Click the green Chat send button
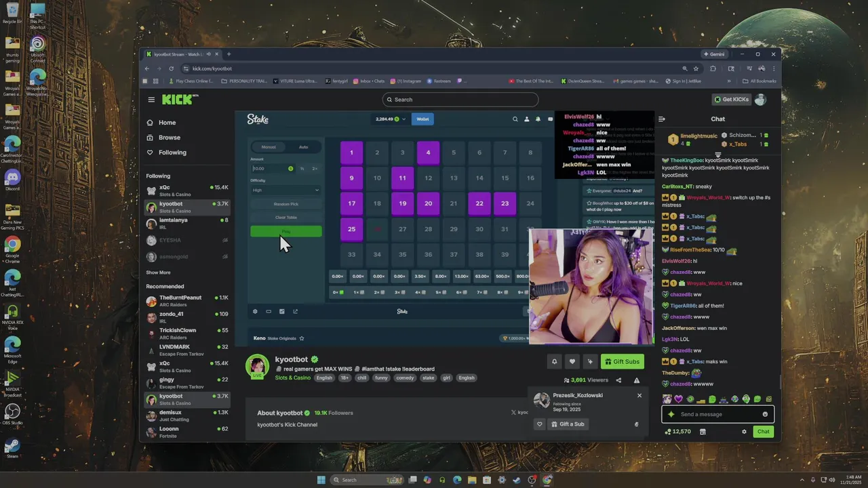The height and width of the screenshot is (488, 868). [764, 432]
